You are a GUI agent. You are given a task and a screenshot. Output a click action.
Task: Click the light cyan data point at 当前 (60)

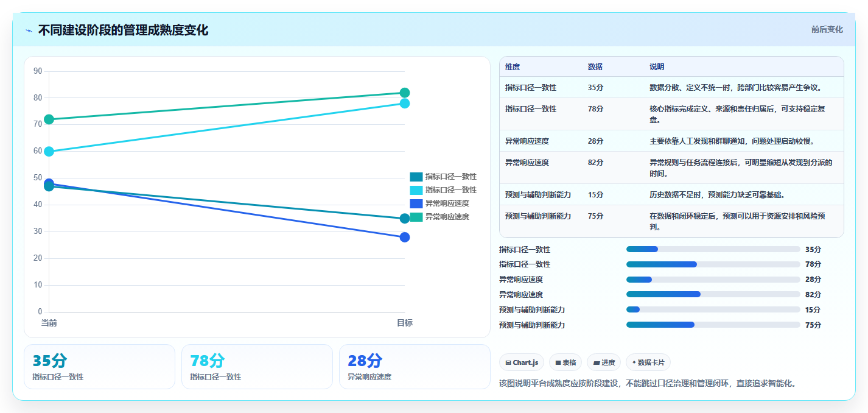point(49,151)
